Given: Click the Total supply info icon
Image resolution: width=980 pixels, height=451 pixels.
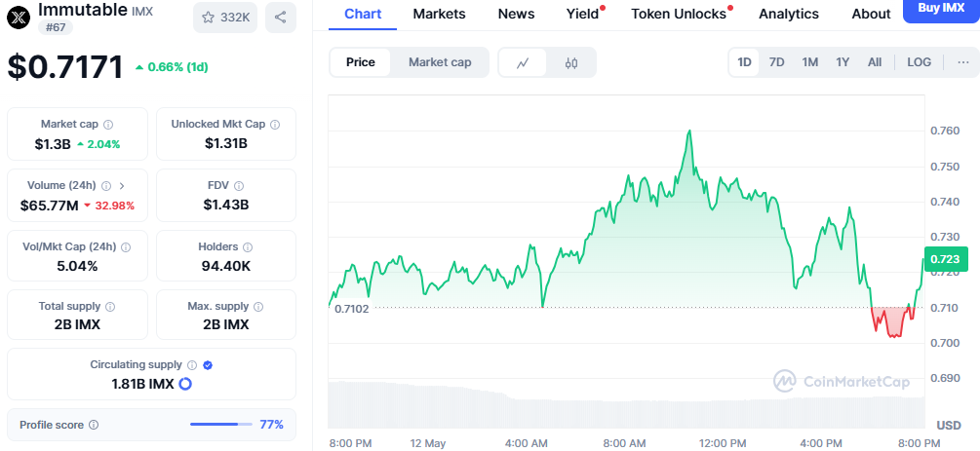Looking at the screenshot, I should 110,307.
